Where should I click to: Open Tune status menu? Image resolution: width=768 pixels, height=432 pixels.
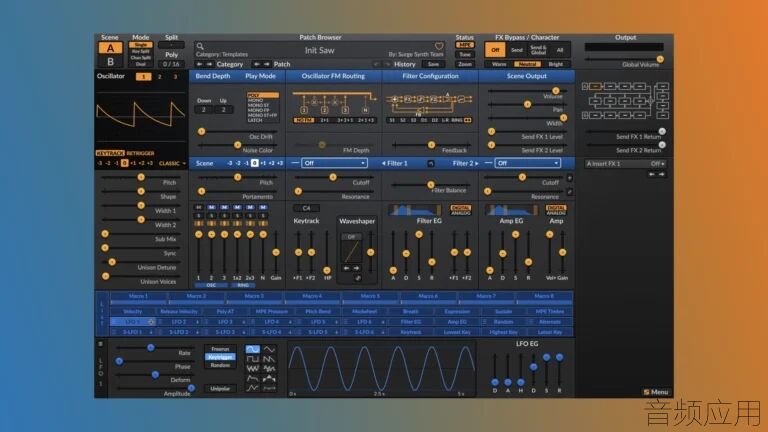point(464,54)
